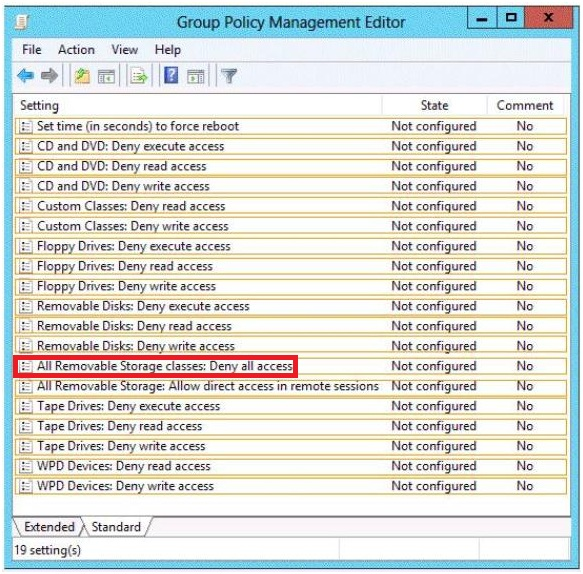The image size is (583, 574).
Task: Click the Filter funnel icon
Action: coord(229,76)
